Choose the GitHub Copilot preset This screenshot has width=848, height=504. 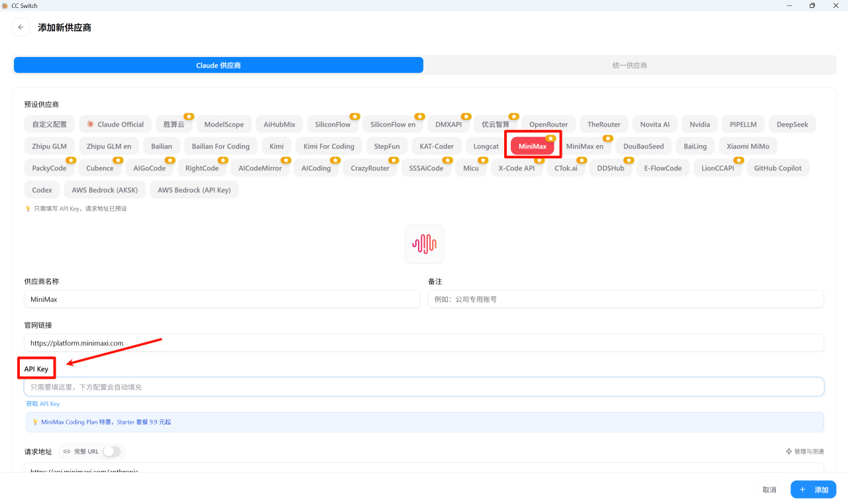[778, 168]
